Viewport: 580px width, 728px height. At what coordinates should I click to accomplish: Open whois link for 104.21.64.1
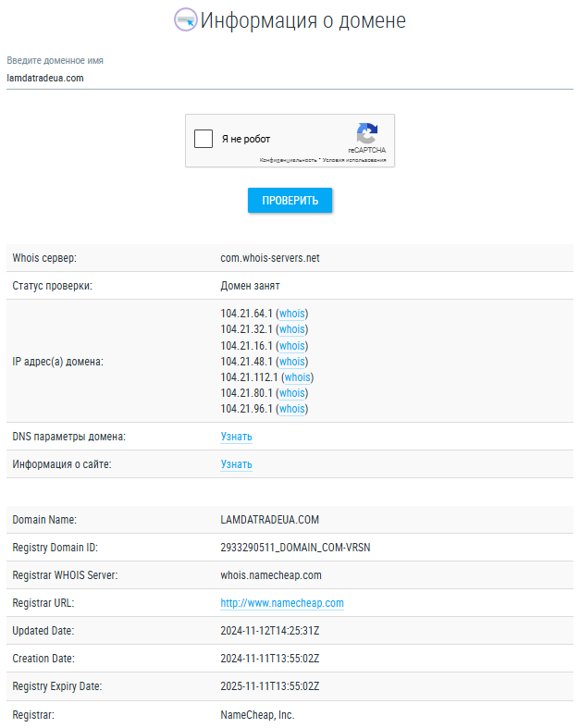pyautogui.click(x=292, y=314)
